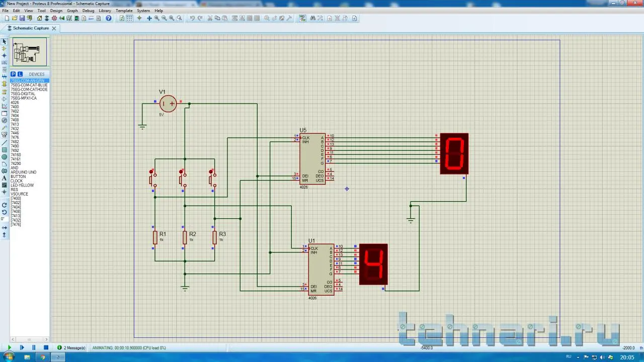Click the schematic overview thumbnail
644x362 pixels.
coord(30,52)
